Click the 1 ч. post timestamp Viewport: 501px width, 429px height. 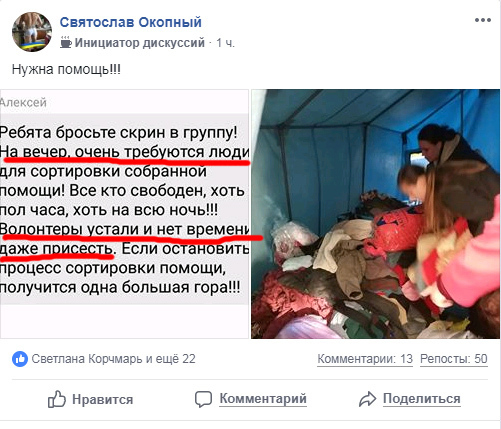(x=225, y=43)
